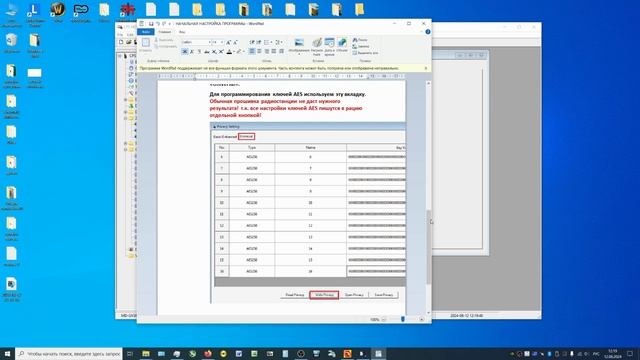Zoom in with the plus button

pyautogui.click(x=422, y=320)
